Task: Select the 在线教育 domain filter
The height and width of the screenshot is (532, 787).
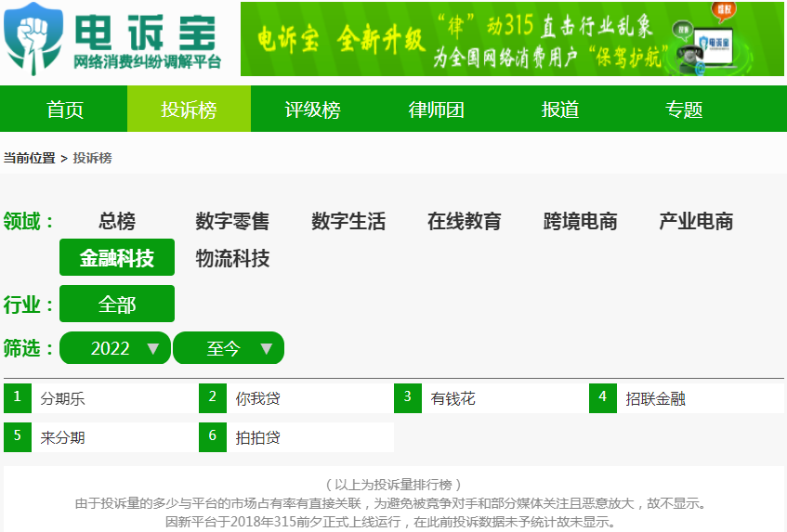Action: pyautogui.click(x=465, y=221)
